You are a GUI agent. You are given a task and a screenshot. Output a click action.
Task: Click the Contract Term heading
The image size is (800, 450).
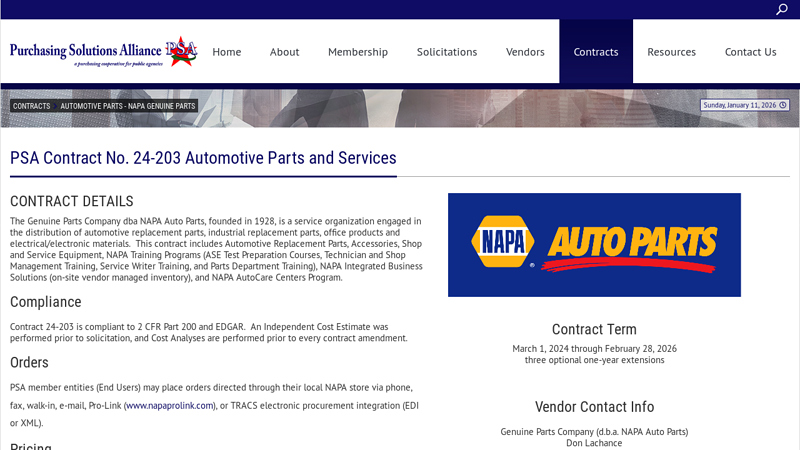pyautogui.click(x=594, y=330)
